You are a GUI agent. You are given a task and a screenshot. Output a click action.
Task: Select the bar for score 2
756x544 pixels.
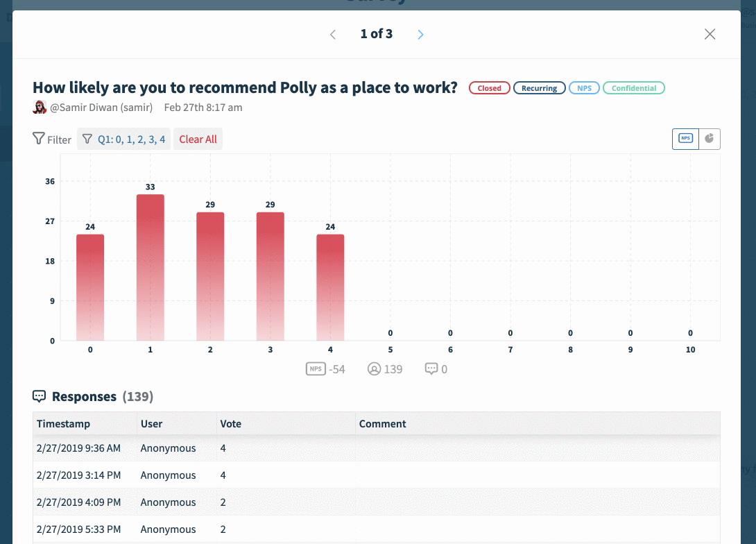tap(210, 276)
